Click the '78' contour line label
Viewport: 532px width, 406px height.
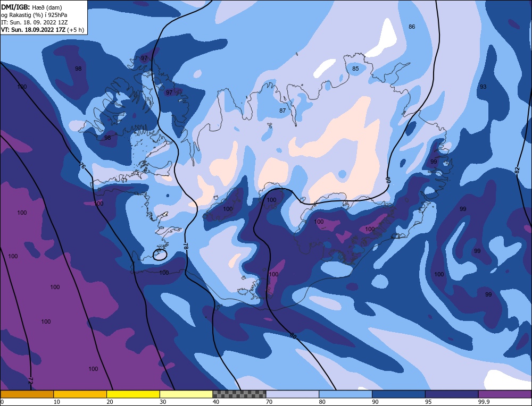[186, 247]
